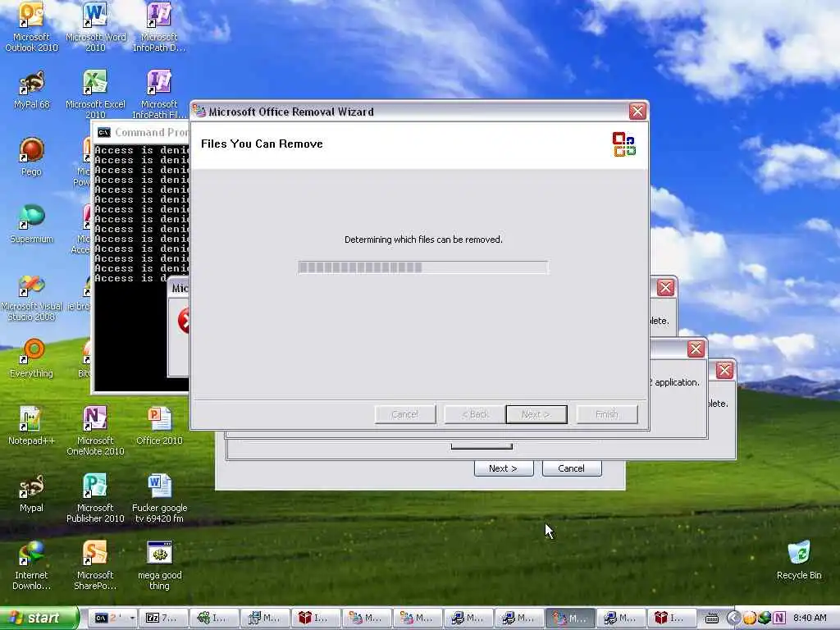840x630 pixels.
Task: Select the Office 2010 desktop file
Action: click(x=159, y=426)
